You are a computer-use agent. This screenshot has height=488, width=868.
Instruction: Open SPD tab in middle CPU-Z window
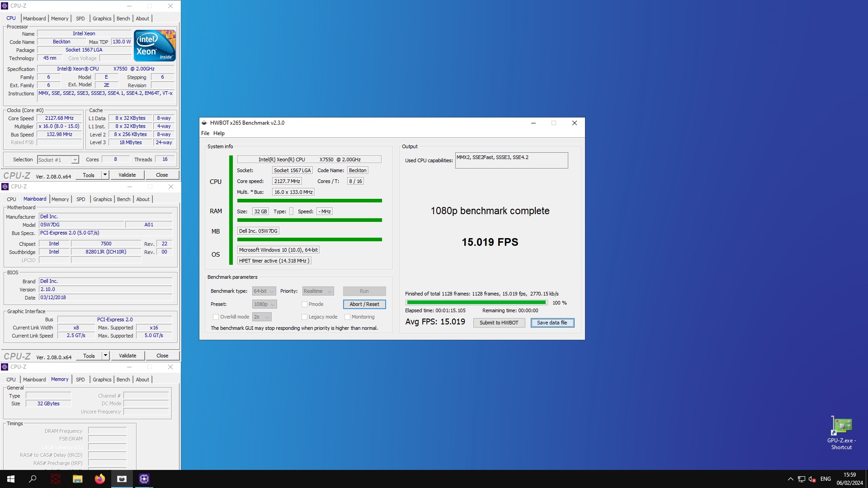click(x=81, y=199)
